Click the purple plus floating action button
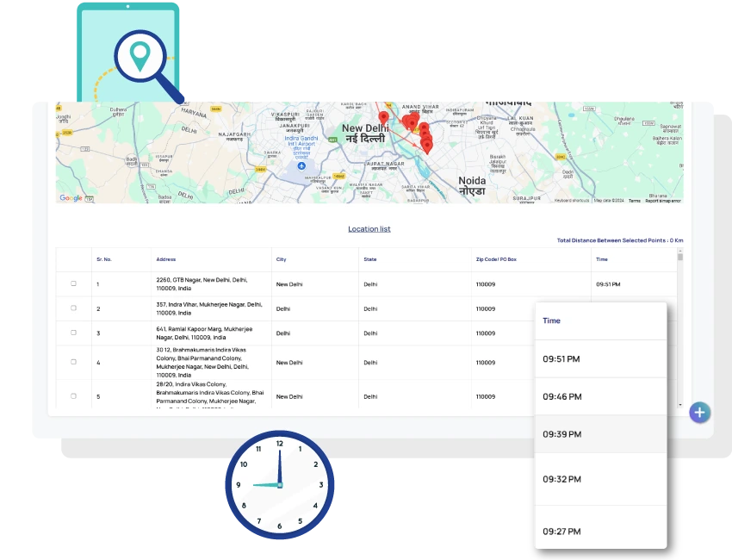This screenshot has width=732, height=560. click(699, 413)
